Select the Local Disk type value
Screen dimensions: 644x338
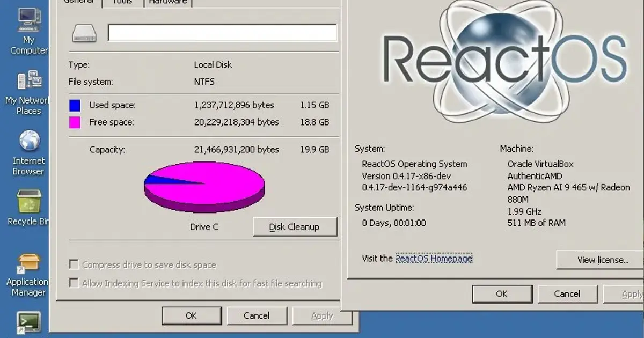[213, 65]
